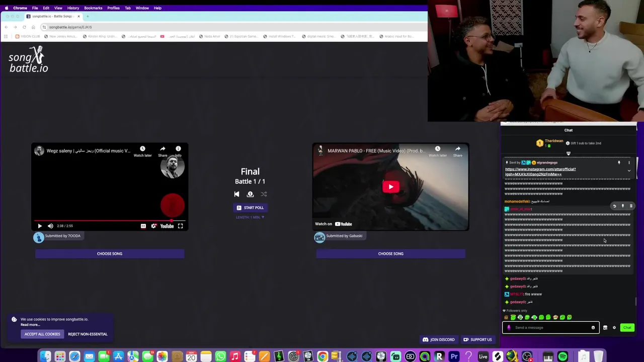The image size is (644, 362).
Task: Open the Profiles menu
Action: (x=113, y=8)
